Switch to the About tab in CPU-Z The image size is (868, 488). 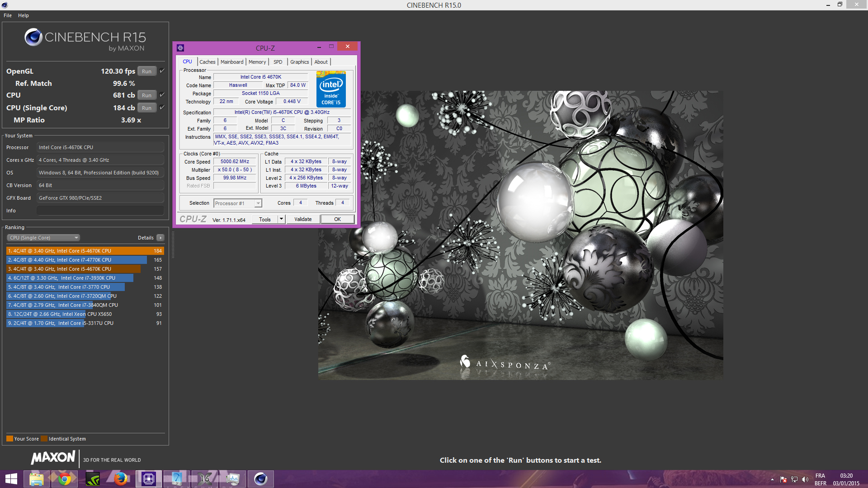pyautogui.click(x=321, y=62)
